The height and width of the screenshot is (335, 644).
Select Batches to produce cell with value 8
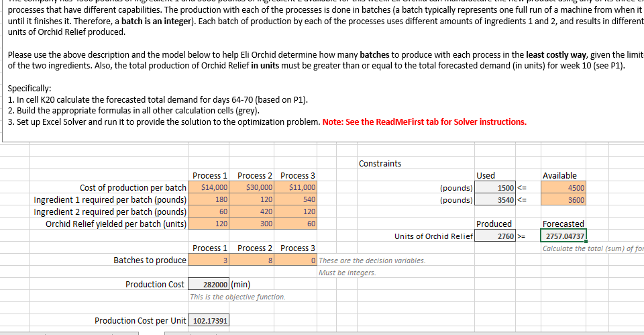pos(252,260)
